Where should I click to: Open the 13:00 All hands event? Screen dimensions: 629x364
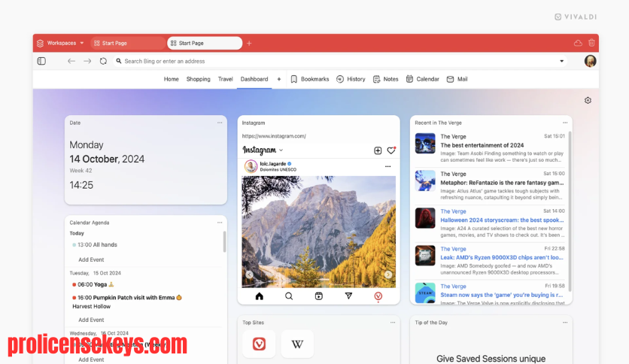point(95,244)
